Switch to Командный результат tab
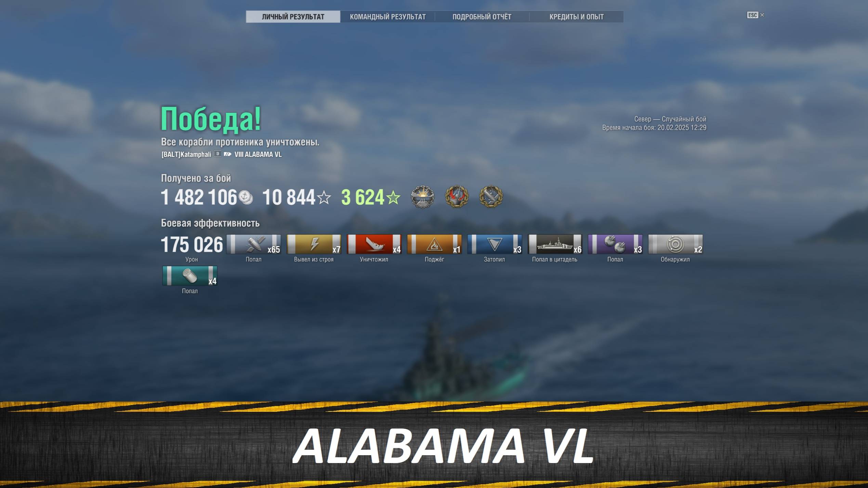 pyautogui.click(x=387, y=17)
